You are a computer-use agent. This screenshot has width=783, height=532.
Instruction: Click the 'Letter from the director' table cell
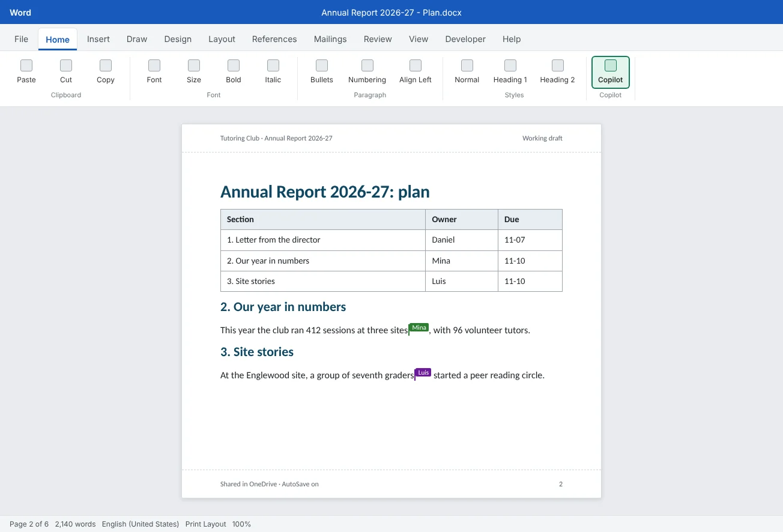click(x=323, y=240)
